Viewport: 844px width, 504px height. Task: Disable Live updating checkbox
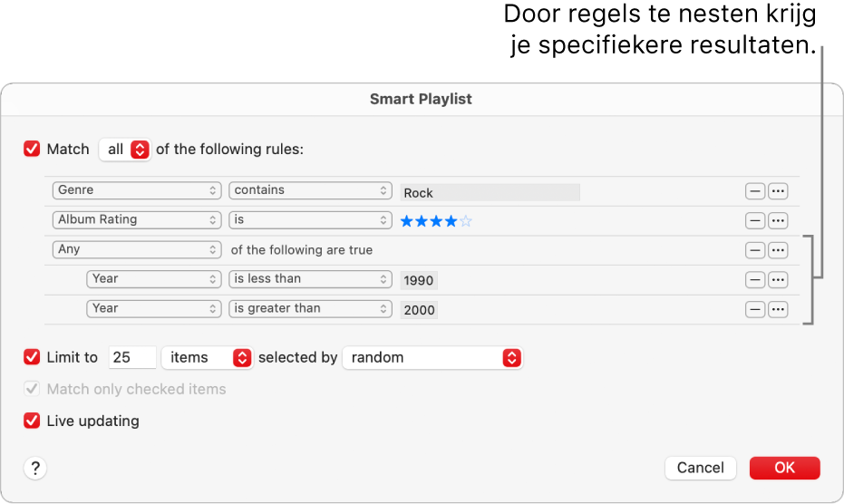(33, 421)
